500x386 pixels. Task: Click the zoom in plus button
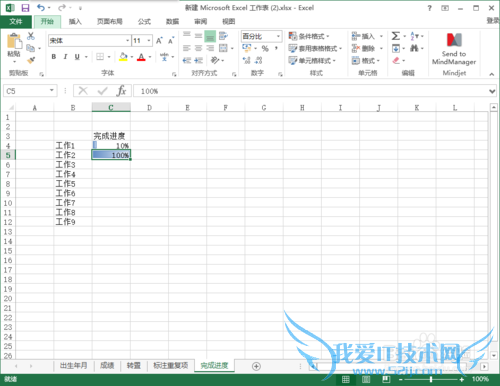click(461, 379)
